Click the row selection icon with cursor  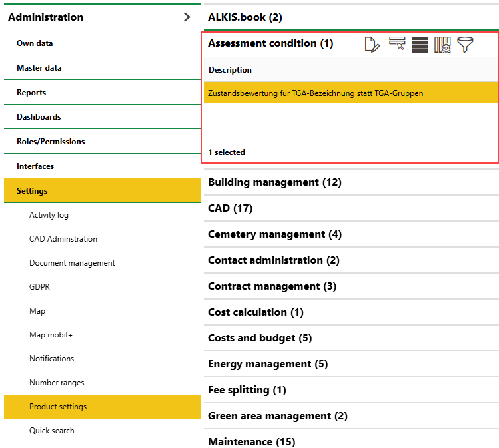[x=397, y=45]
